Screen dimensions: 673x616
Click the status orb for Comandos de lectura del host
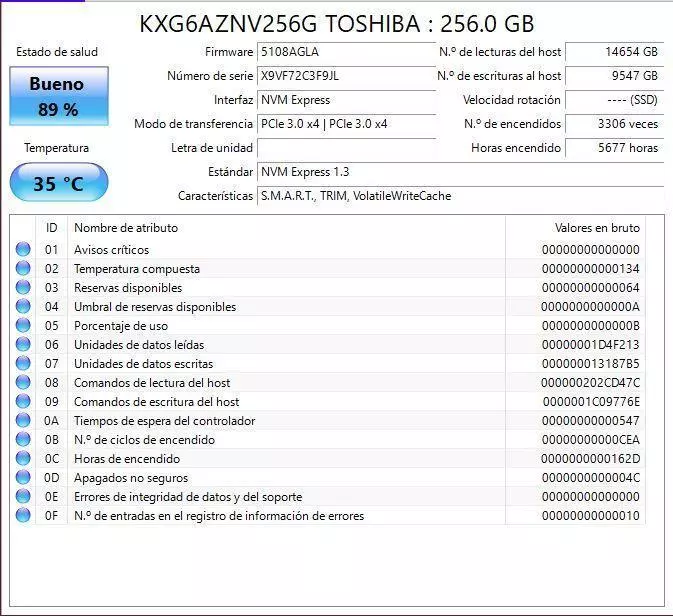23,382
